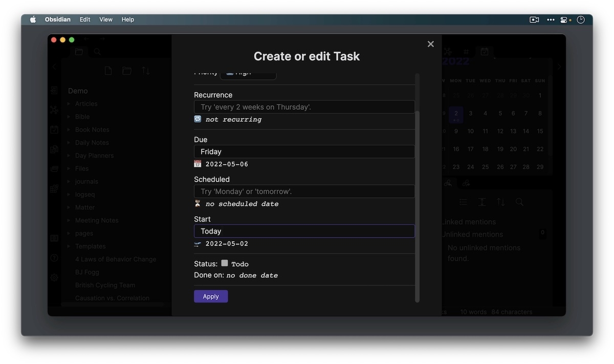This screenshot has height=364, width=614.
Task: Open the View menu
Action: tap(105, 19)
